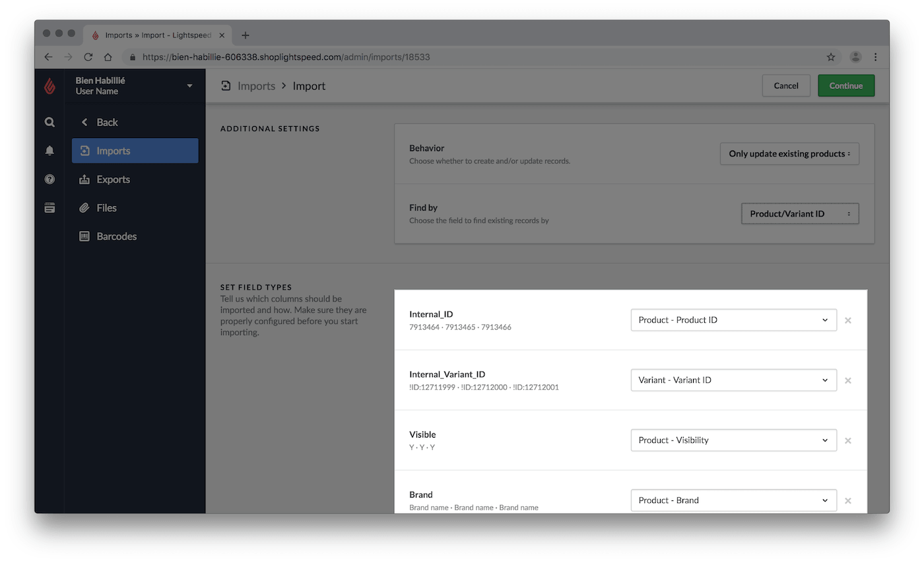Open notifications bell in sidebar
Viewport: 924px width, 563px height.
click(49, 150)
